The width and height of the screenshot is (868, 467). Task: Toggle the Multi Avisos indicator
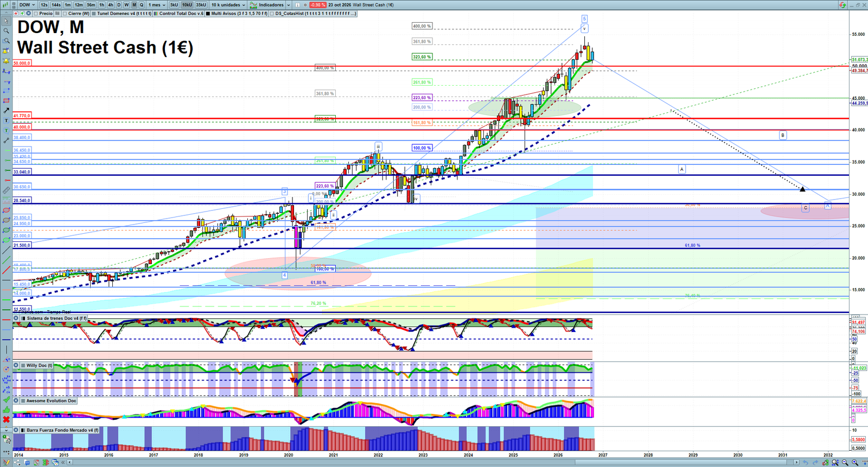[x=208, y=14]
